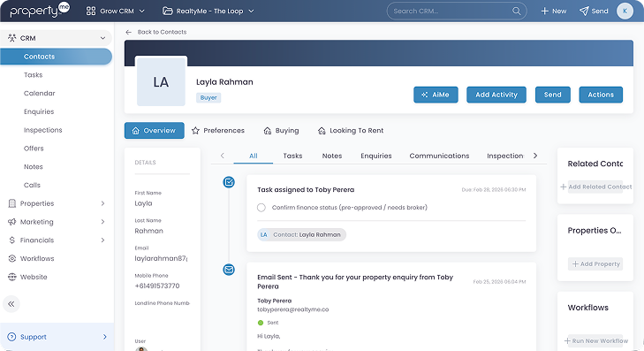Switch to the Buying tab
The width and height of the screenshot is (644, 351).
[281, 130]
